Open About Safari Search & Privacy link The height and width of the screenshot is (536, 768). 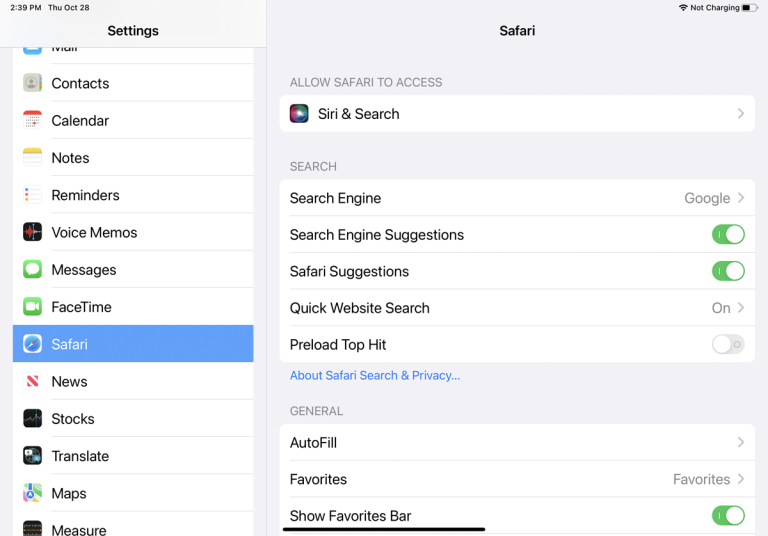pos(375,376)
